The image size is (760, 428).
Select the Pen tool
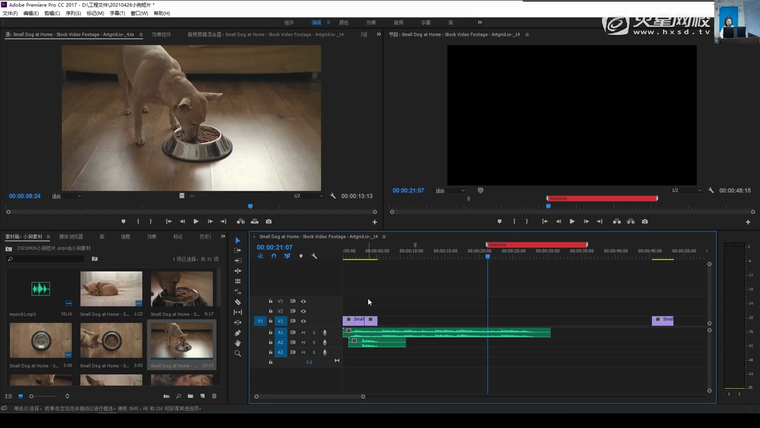coord(238,333)
